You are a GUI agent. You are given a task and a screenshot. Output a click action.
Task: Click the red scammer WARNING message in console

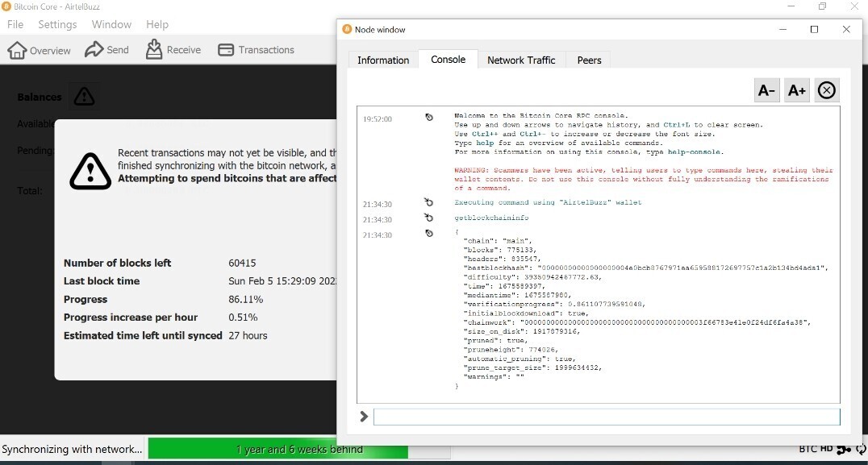click(x=644, y=179)
